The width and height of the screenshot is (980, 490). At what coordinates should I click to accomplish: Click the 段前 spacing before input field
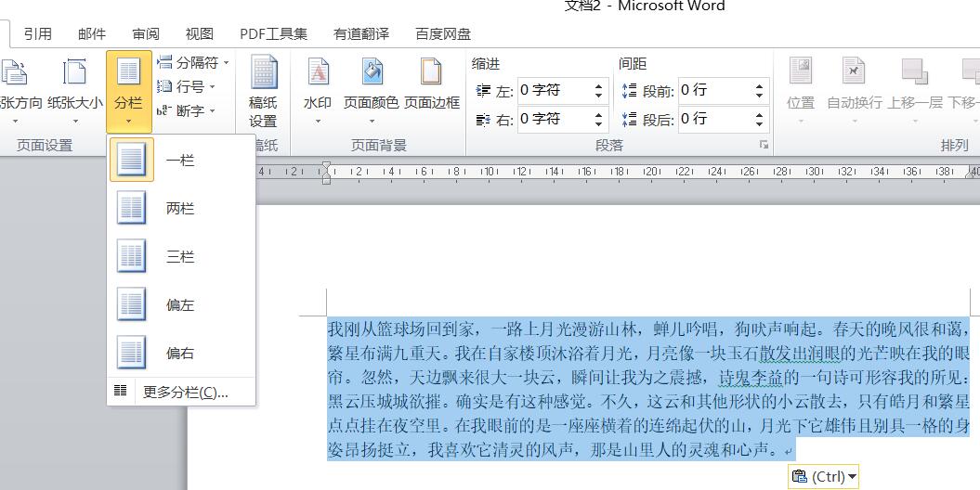pyautogui.click(x=713, y=90)
